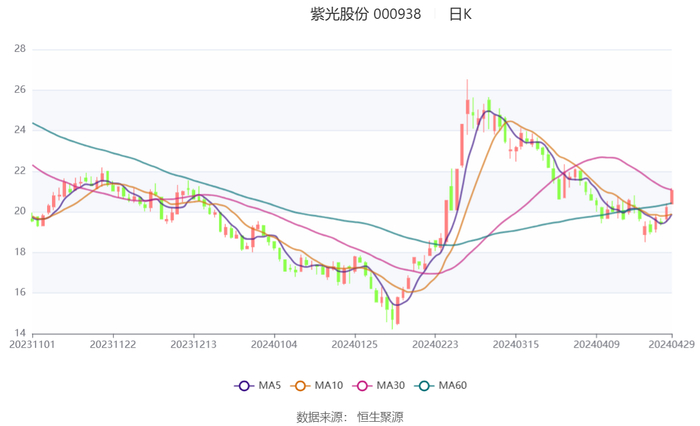Image resolution: width=700 pixels, height=426 pixels.
Task: Select the 20240315 date on the axis
Action: [x=515, y=344]
